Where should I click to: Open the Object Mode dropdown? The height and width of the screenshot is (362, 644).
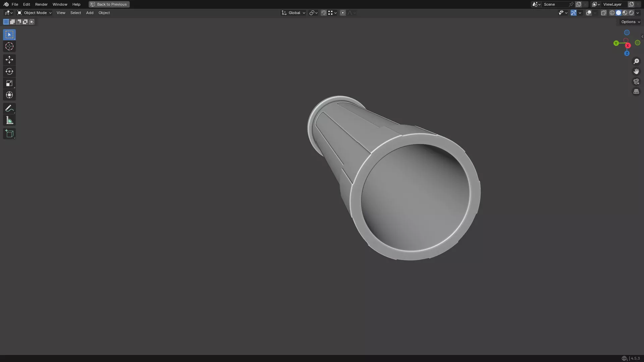point(35,13)
